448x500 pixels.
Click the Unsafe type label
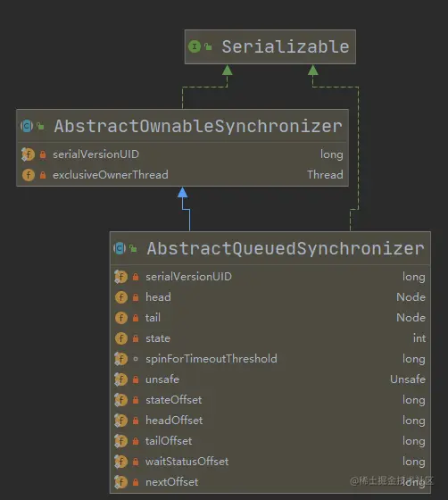pyautogui.click(x=408, y=379)
